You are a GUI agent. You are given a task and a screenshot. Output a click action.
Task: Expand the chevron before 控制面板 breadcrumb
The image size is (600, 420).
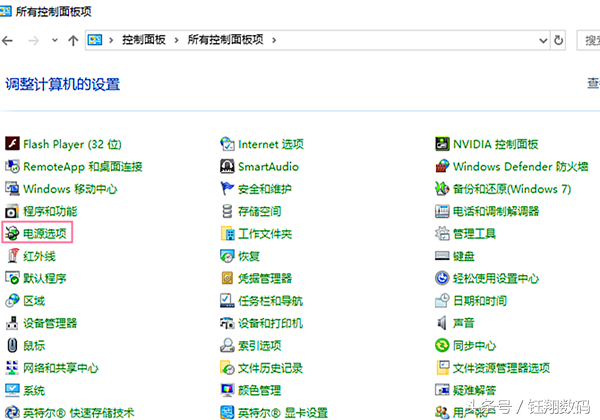111,40
